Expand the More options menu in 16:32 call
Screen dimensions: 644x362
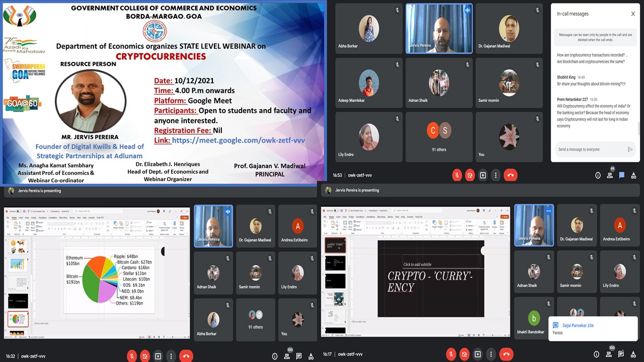click(171, 356)
